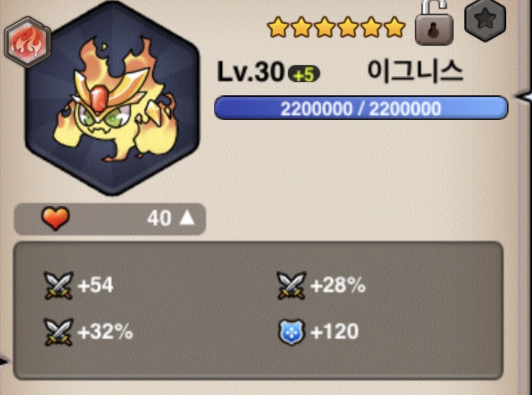The height and width of the screenshot is (395, 532).
Task: Toggle the dark star favorite badge
Action: pos(485,20)
